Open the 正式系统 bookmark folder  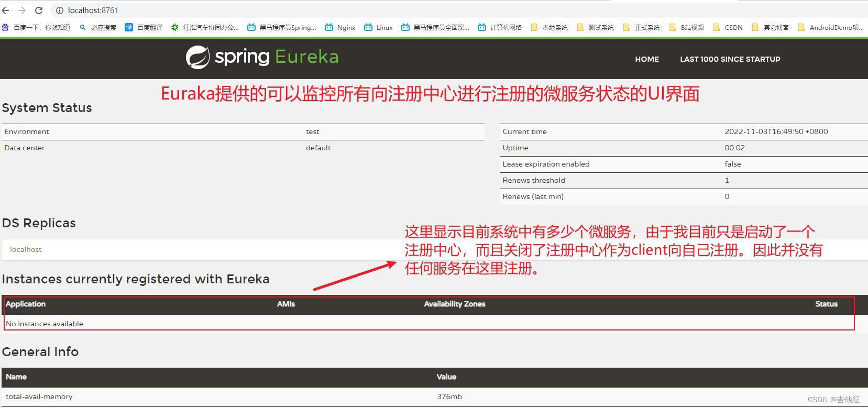(642, 27)
